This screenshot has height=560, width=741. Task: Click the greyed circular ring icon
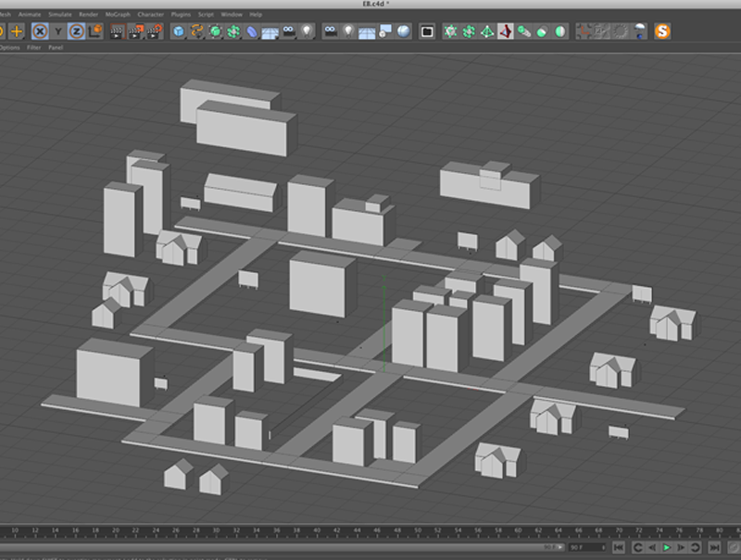(621, 31)
